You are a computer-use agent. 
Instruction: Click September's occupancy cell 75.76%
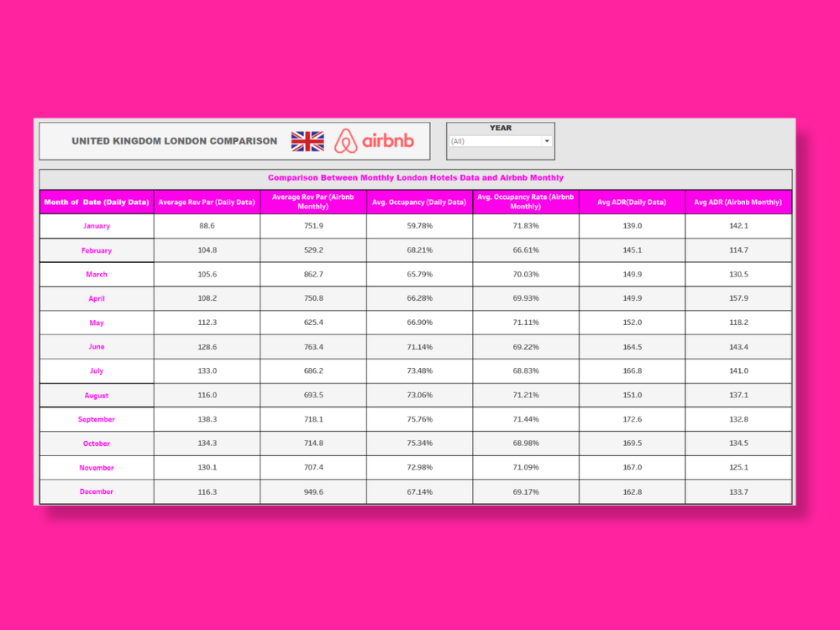(419, 419)
